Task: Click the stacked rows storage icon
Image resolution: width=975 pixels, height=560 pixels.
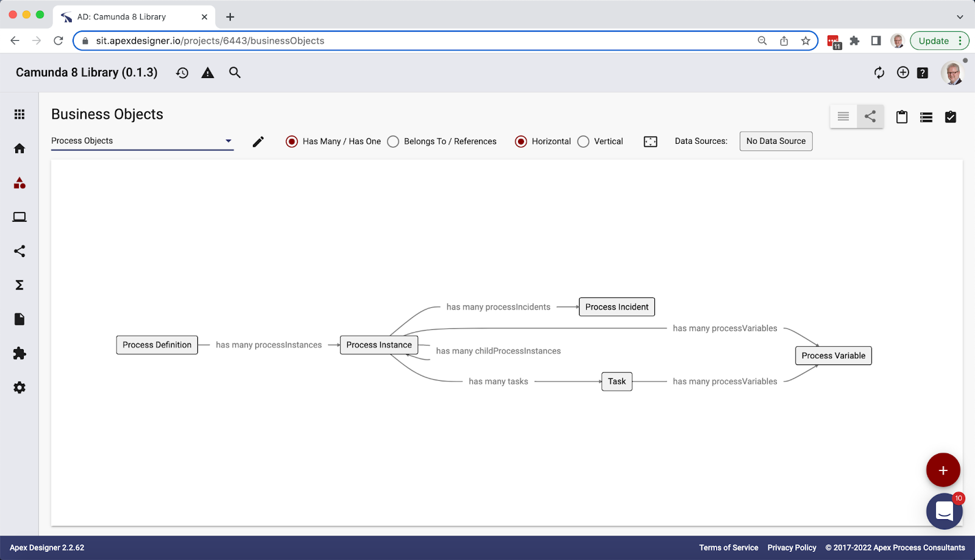Action: coord(926,117)
